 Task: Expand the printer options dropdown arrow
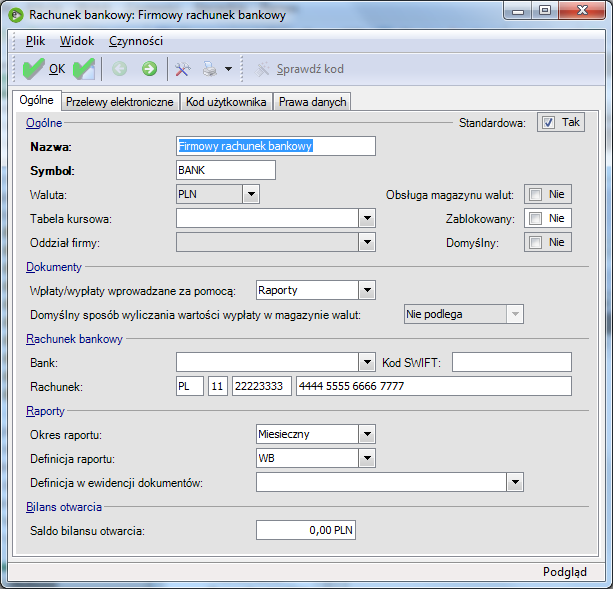click(228, 69)
